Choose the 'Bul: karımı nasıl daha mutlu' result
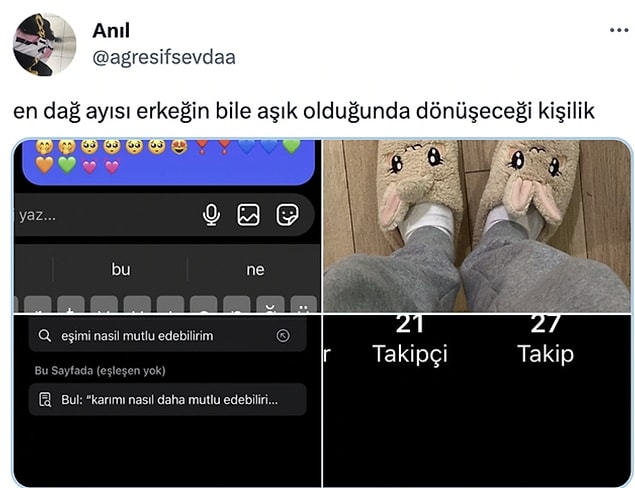Image resolution: width=635 pixels, height=488 pixels. point(168,399)
